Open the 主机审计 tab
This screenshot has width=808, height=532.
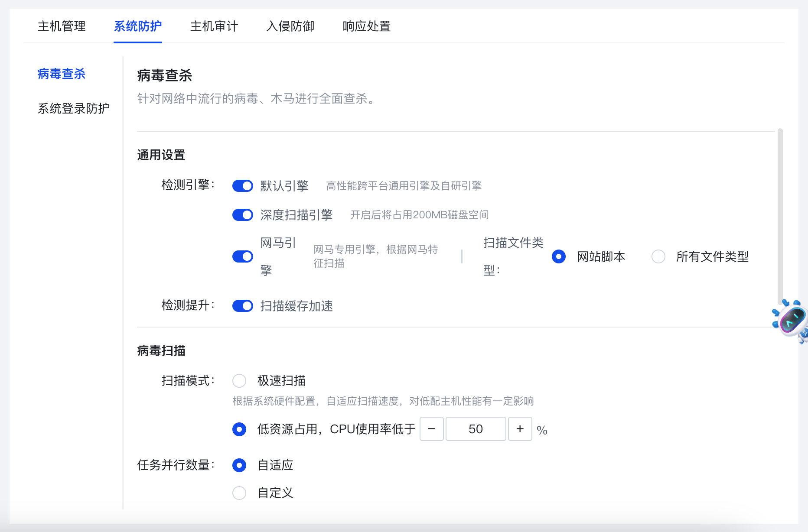[214, 26]
